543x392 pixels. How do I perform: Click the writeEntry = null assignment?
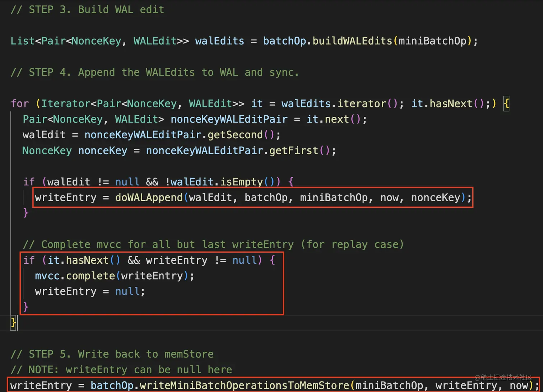89,291
